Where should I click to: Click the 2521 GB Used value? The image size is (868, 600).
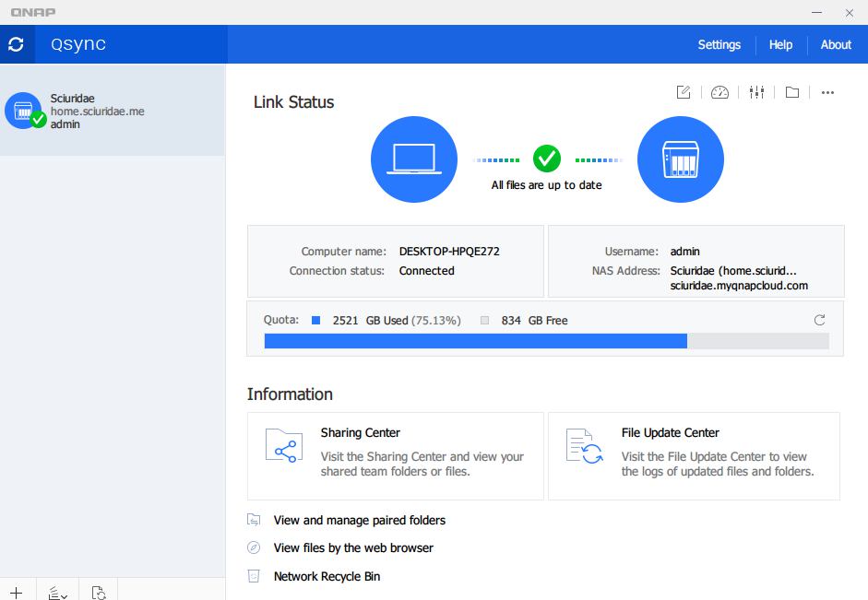[x=370, y=321]
